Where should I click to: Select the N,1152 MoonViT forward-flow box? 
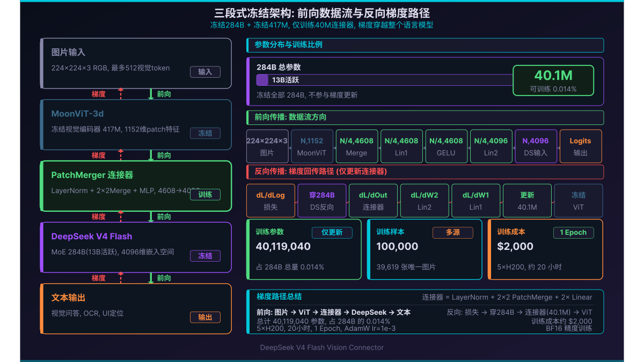[312, 146]
